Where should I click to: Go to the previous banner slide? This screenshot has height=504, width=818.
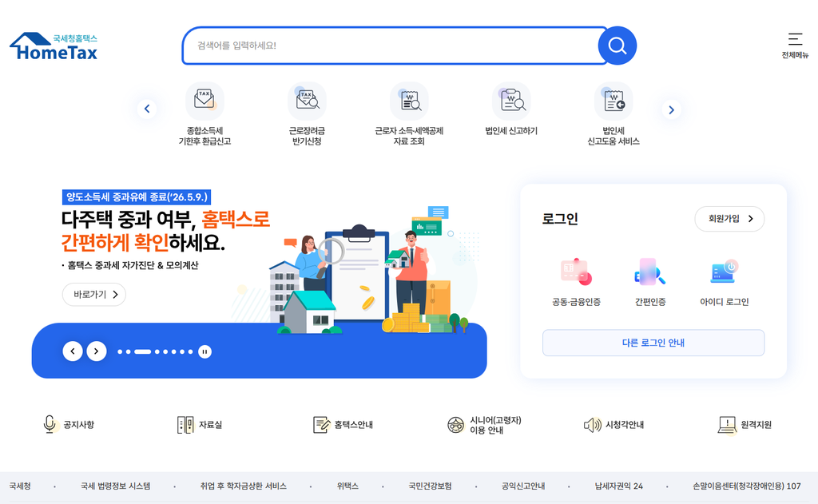tap(73, 351)
